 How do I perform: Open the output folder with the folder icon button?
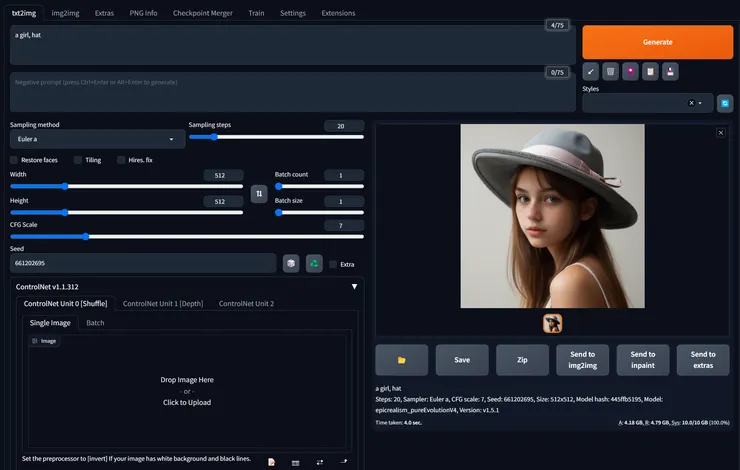click(402, 359)
